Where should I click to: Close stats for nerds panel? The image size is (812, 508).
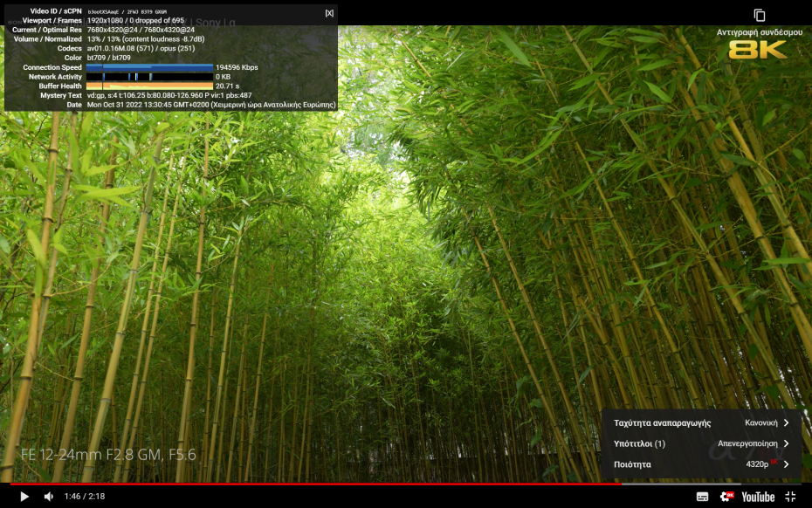[x=329, y=13]
